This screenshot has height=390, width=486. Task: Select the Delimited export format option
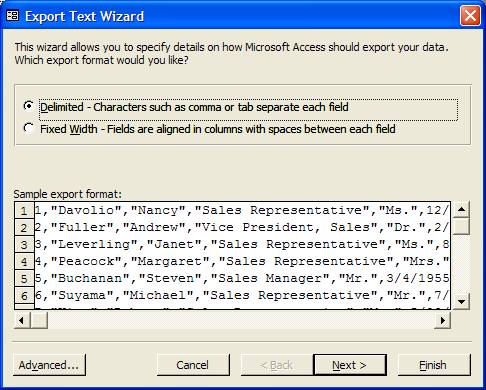click(x=29, y=106)
